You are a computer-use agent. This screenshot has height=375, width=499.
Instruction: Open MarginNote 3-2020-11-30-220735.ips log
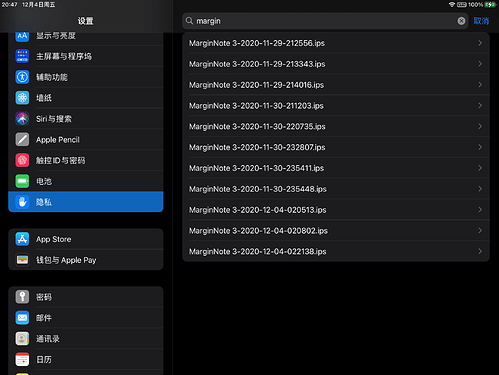click(336, 126)
